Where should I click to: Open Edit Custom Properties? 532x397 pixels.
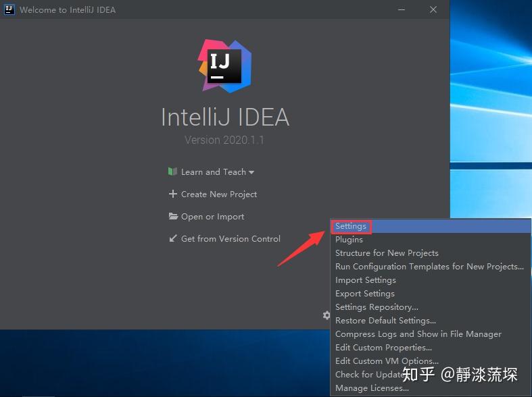pyautogui.click(x=430, y=348)
